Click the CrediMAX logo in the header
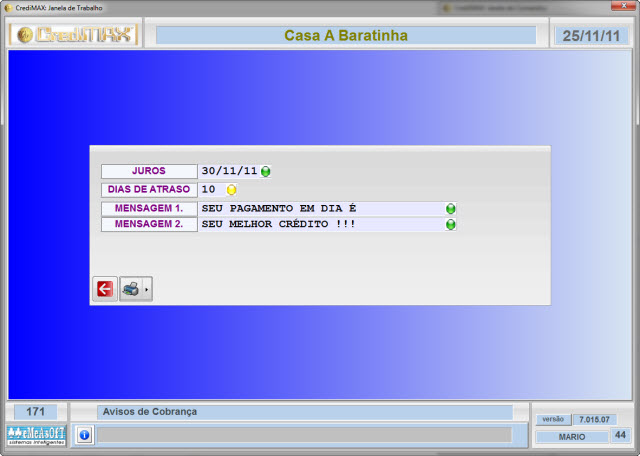The height and width of the screenshot is (456, 640). coord(73,35)
